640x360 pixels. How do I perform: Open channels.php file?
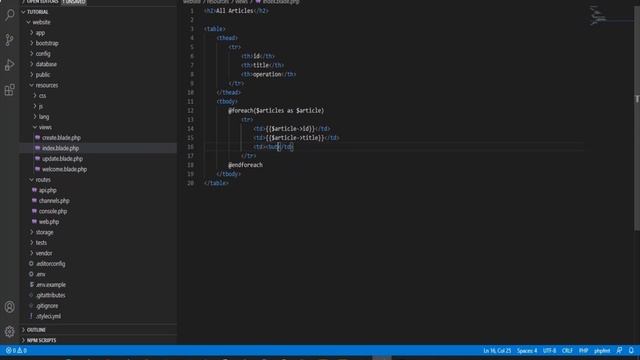54,201
